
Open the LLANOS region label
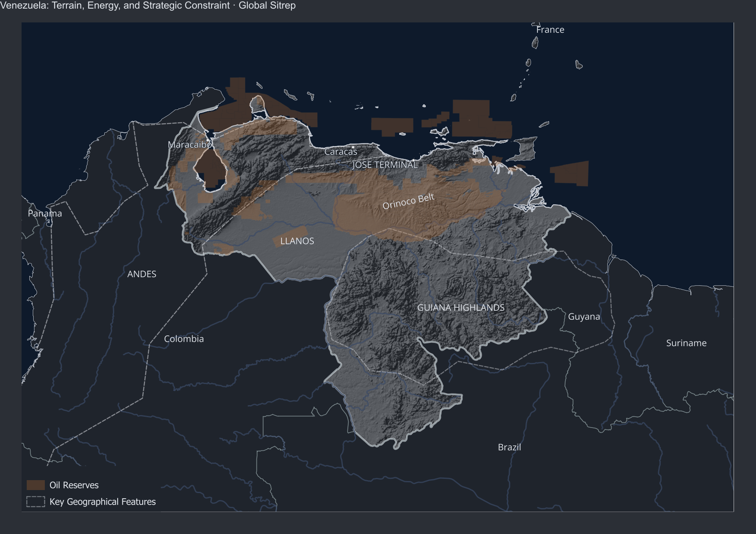point(297,241)
